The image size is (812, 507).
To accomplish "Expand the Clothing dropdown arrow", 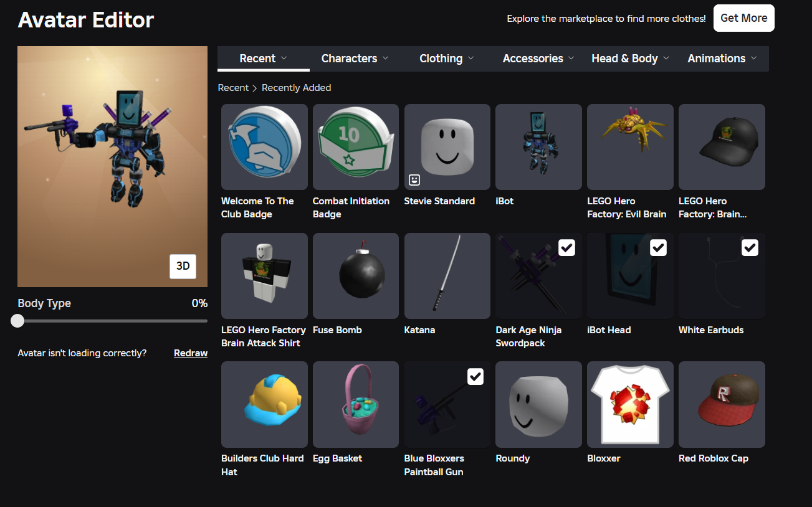I will (x=471, y=58).
